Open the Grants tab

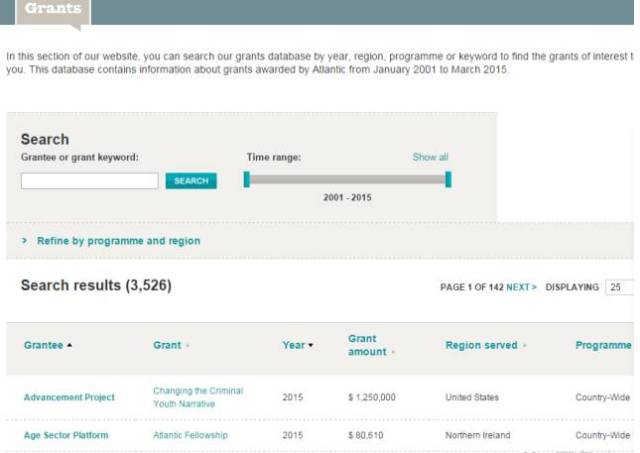point(53,11)
